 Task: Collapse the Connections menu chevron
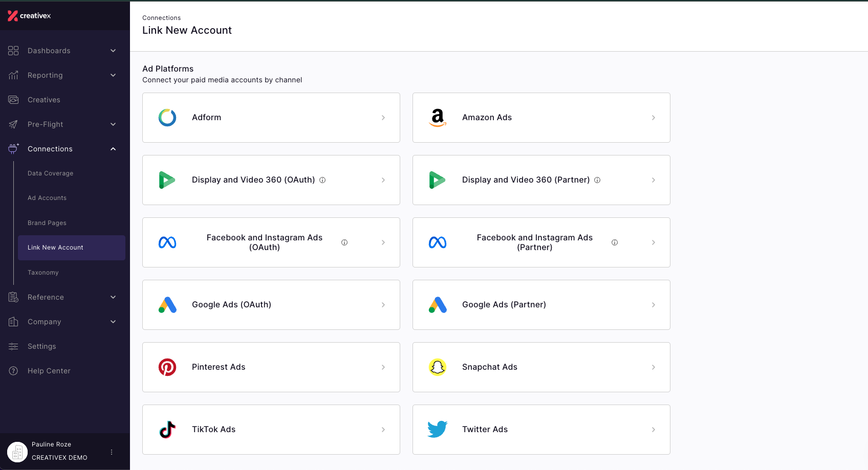113,149
